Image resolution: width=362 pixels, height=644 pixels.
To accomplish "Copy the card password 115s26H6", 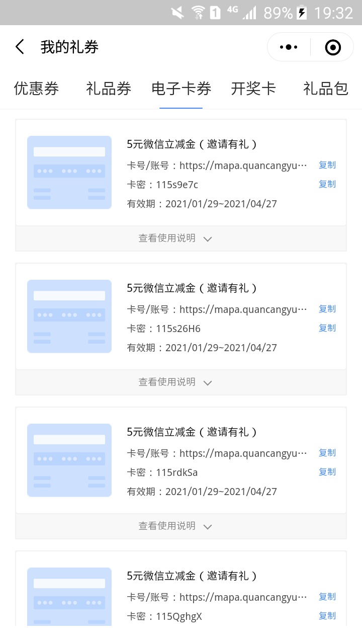I will (x=327, y=328).
